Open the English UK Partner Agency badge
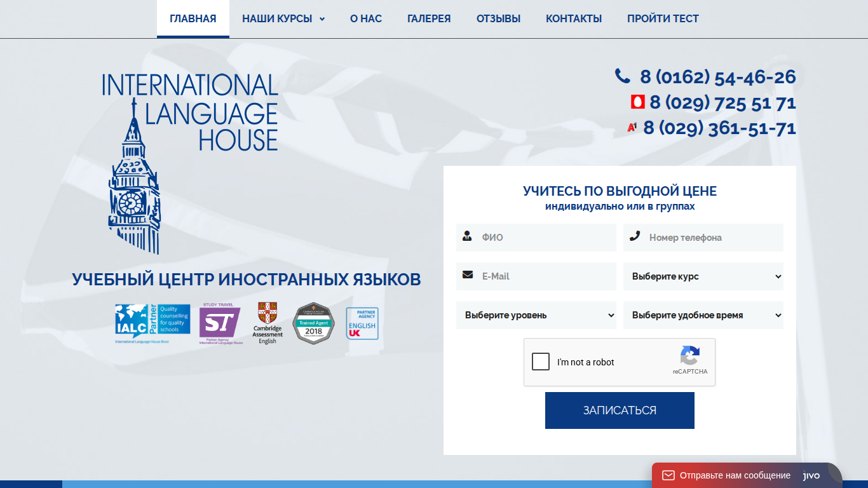 point(362,323)
